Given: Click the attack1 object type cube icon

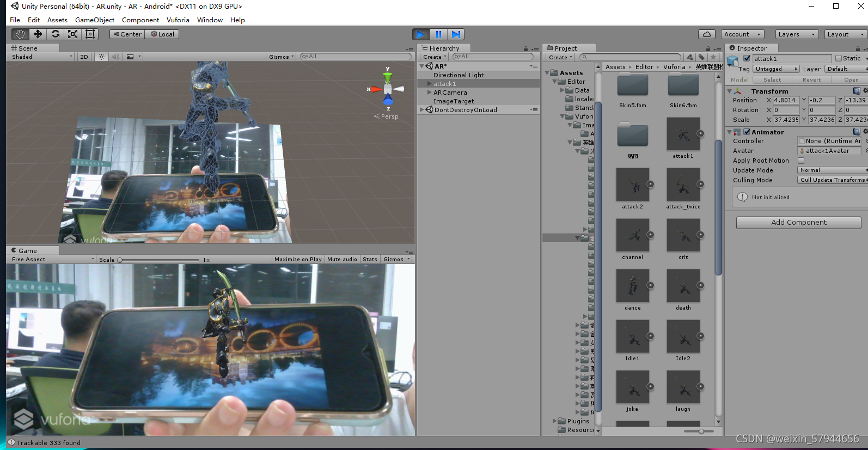Looking at the screenshot, I should [733, 60].
